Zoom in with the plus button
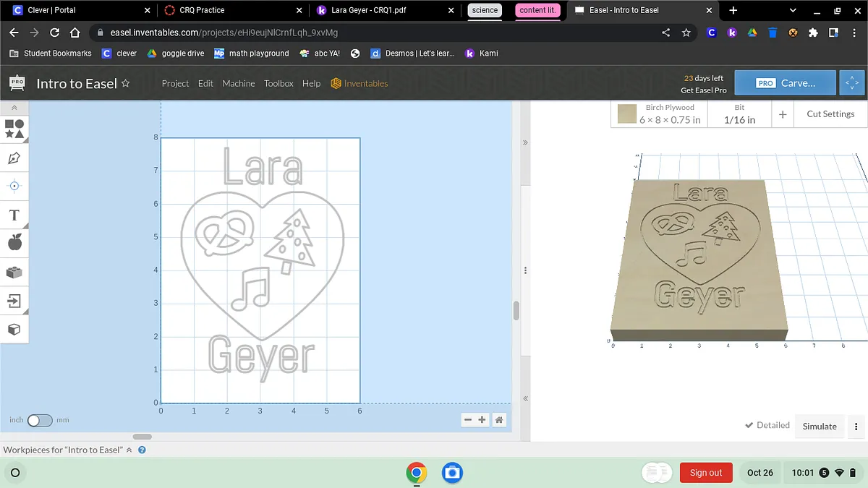The height and width of the screenshot is (488, 868). 482,420
